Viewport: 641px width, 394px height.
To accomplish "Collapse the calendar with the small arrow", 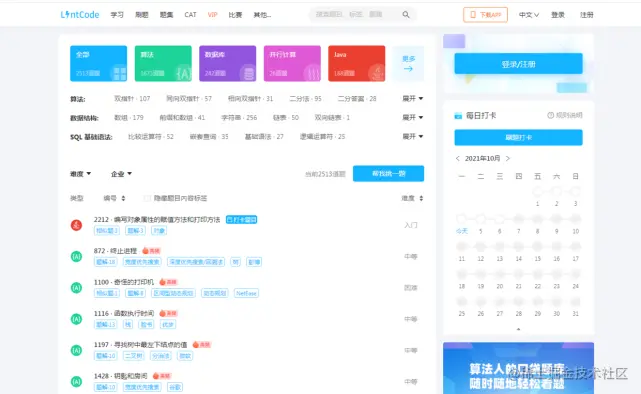I will click(518, 329).
